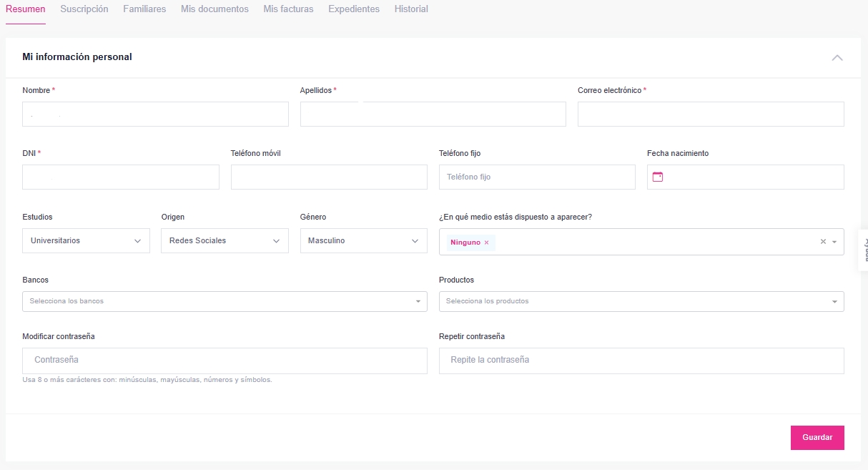This screenshot has width=868, height=470.
Task: View the Historial tab
Action: click(411, 9)
